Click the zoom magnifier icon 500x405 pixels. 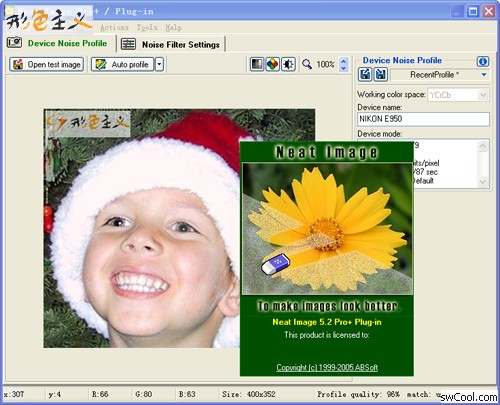tap(307, 64)
